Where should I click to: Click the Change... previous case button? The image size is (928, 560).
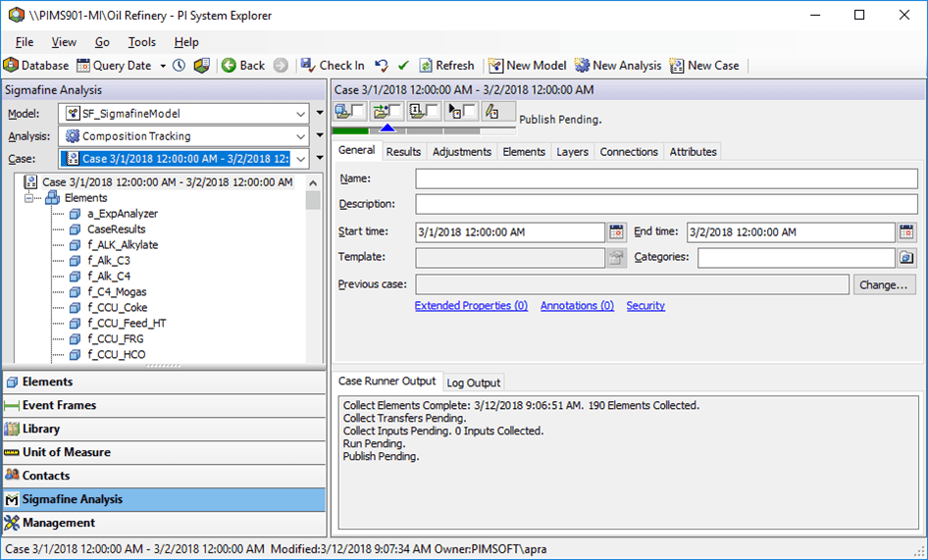click(x=884, y=284)
